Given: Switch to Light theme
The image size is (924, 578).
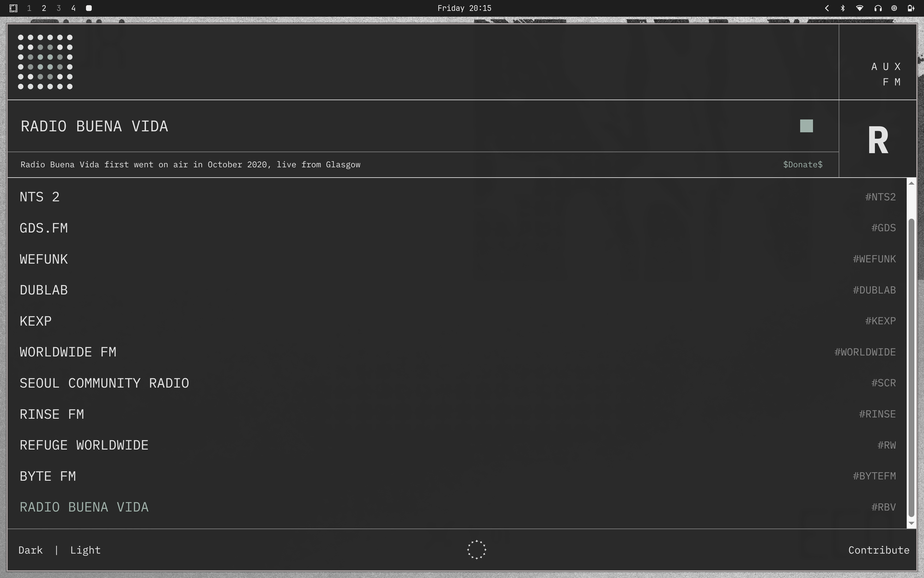Looking at the screenshot, I should [x=85, y=550].
